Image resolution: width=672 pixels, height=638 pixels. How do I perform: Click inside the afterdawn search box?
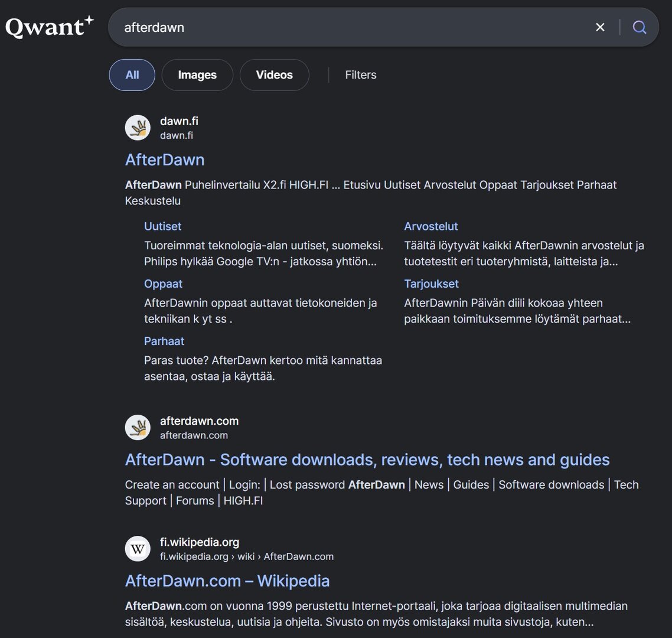(x=348, y=27)
